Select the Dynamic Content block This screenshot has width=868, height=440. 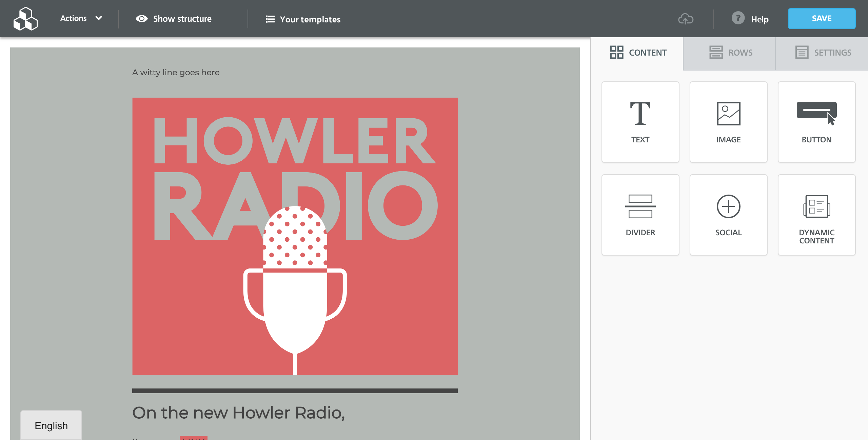[x=816, y=215]
